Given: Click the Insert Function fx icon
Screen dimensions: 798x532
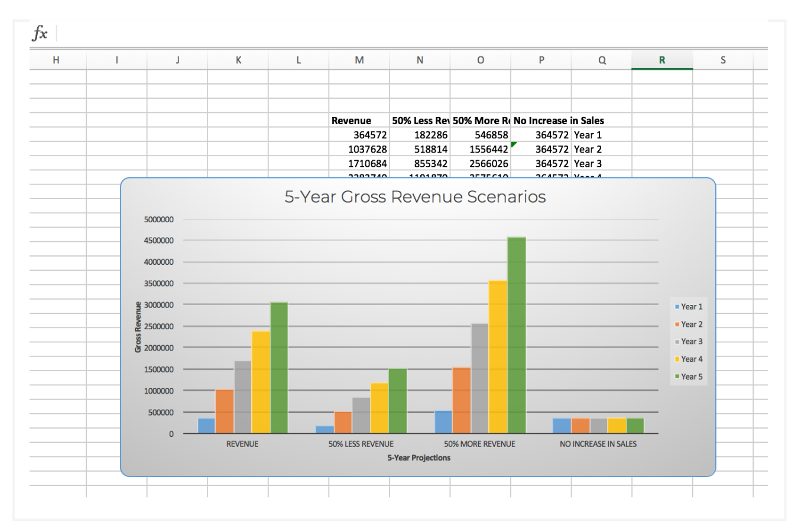Looking at the screenshot, I should (x=39, y=33).
